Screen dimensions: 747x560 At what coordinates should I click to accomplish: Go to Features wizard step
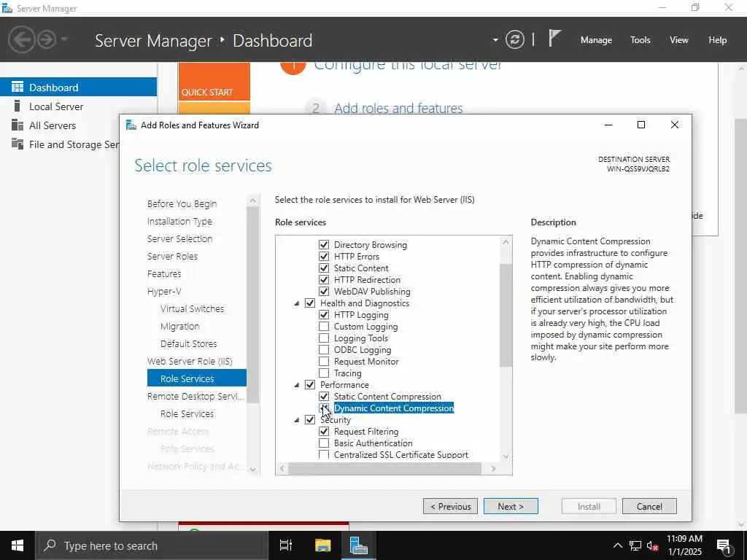(164, 274)
